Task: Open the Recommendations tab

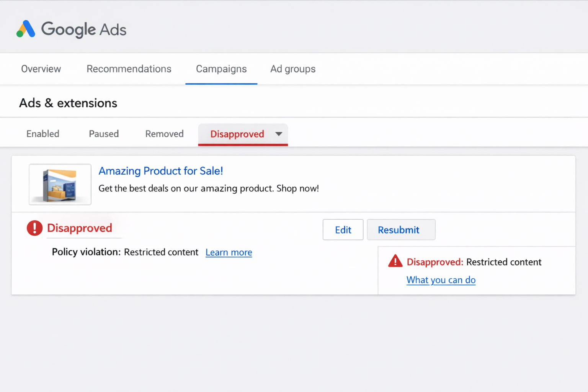Action: click(129, 69)
